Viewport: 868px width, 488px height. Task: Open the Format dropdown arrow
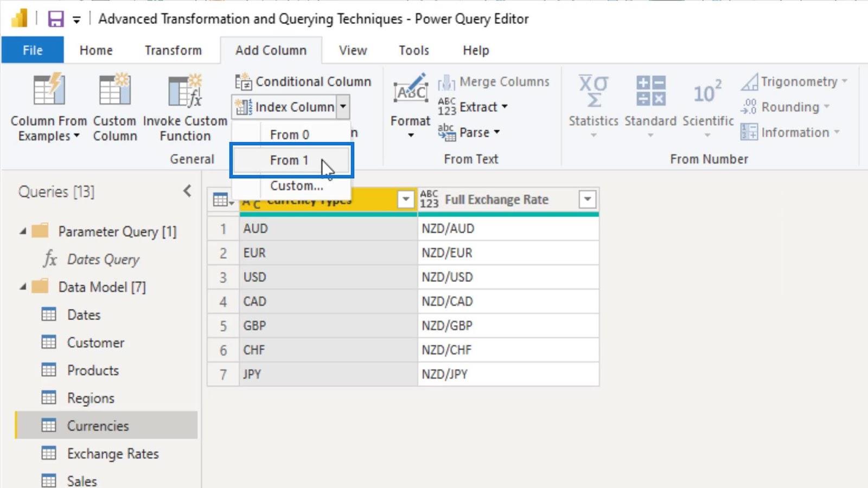[x=411, y=135]
